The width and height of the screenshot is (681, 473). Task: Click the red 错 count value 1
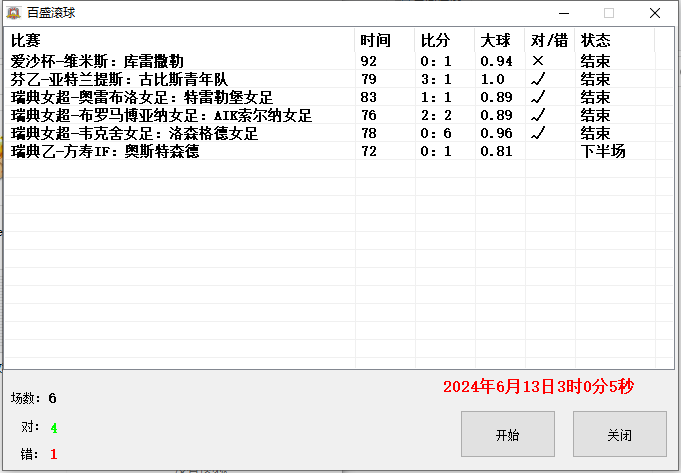tap(54, 454)
